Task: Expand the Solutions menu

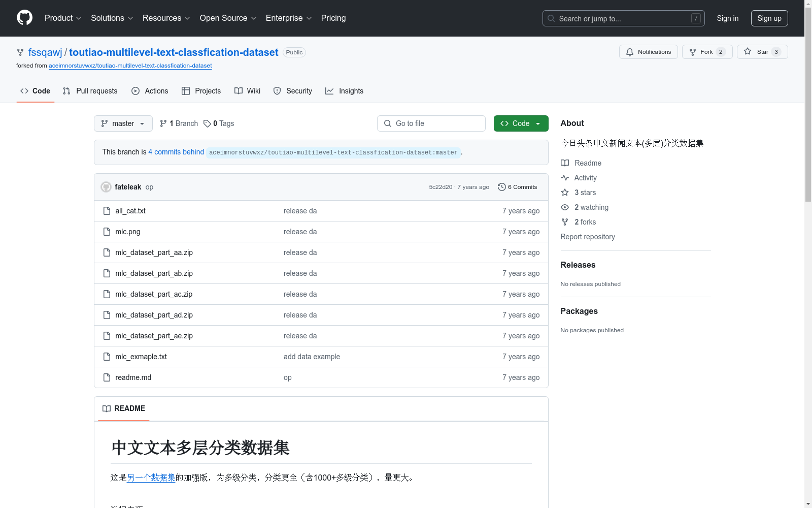Action: [x=112, y=18]
